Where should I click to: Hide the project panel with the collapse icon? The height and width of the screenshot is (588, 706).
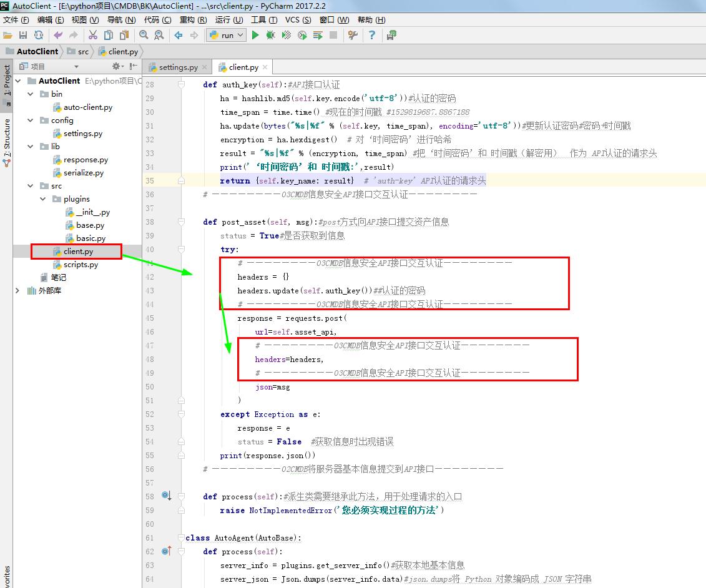point(134,66)
